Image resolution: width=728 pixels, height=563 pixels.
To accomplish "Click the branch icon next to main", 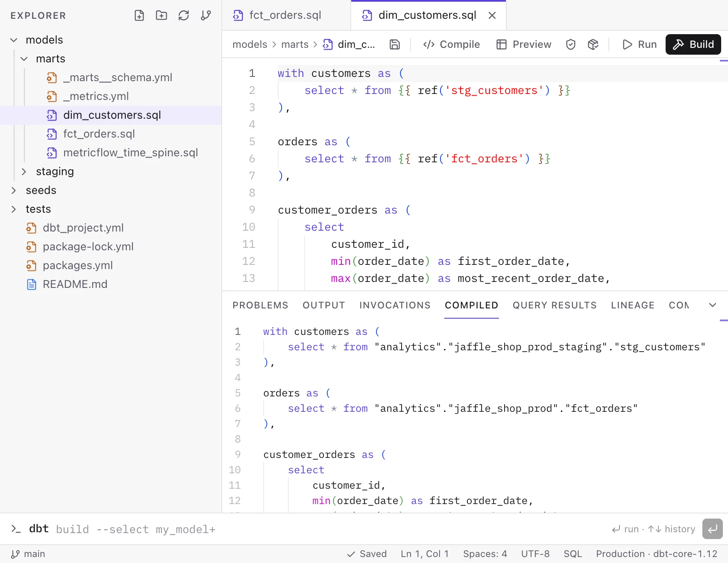I will (x=15, y=554).
